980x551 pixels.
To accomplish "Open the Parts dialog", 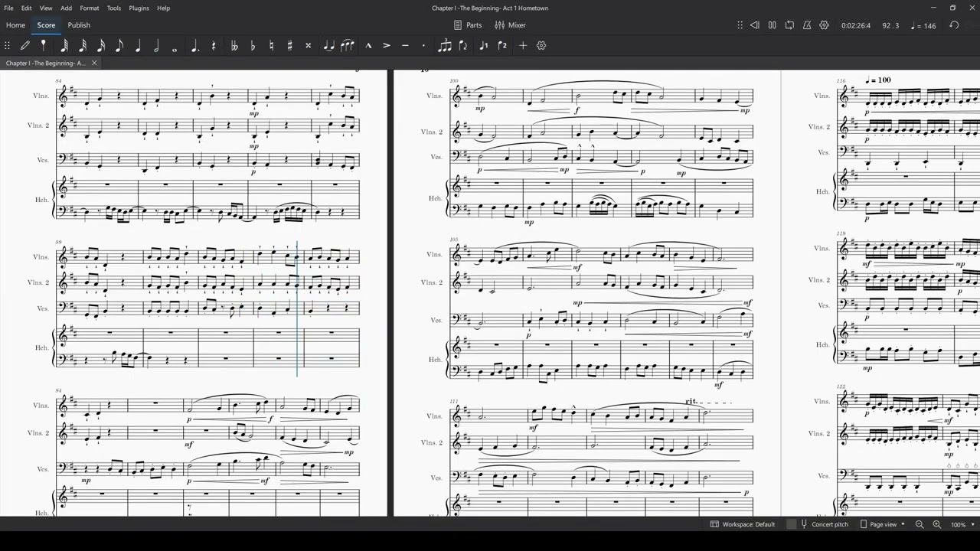I will (468, 25).
